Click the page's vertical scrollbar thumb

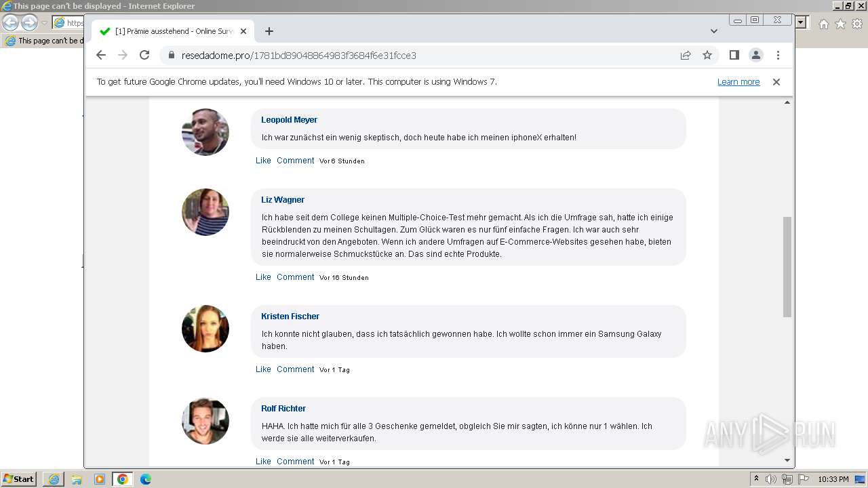point(787,266)
